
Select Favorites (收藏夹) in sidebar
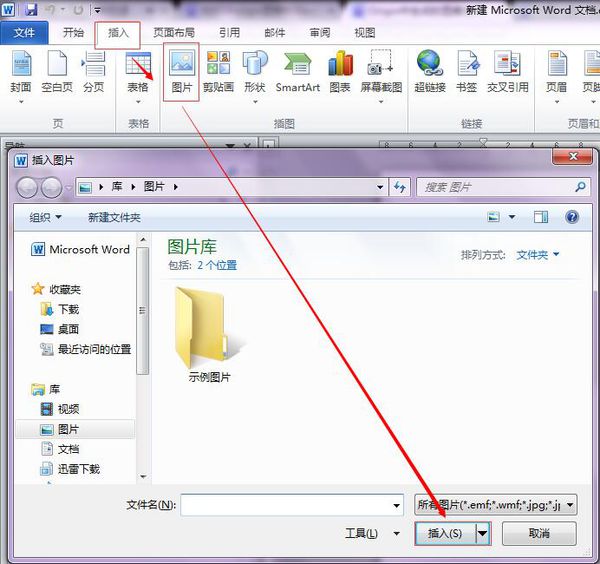coord(56,289)
